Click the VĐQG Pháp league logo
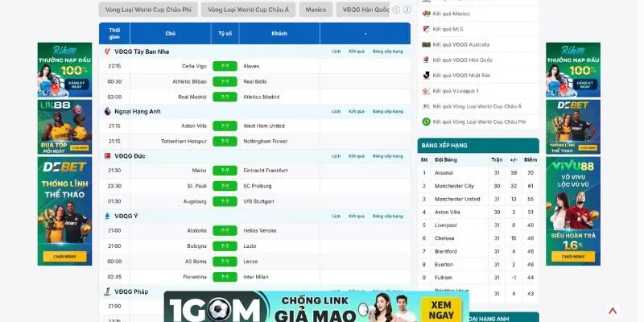The image size is (644, 322). coord(107,291)
